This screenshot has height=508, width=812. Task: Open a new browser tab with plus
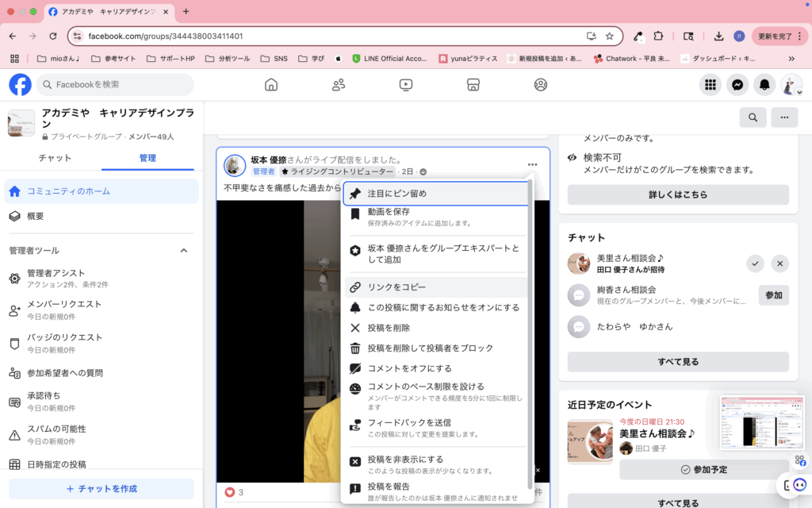point(186,11)
